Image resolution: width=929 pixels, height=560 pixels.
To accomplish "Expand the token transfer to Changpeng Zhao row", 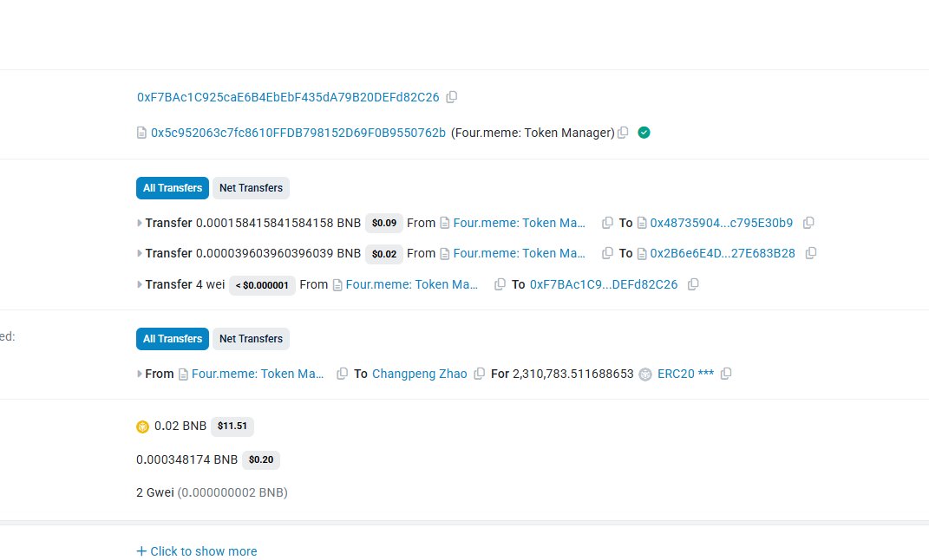I will pyautogui.click(x=140, y=374).
